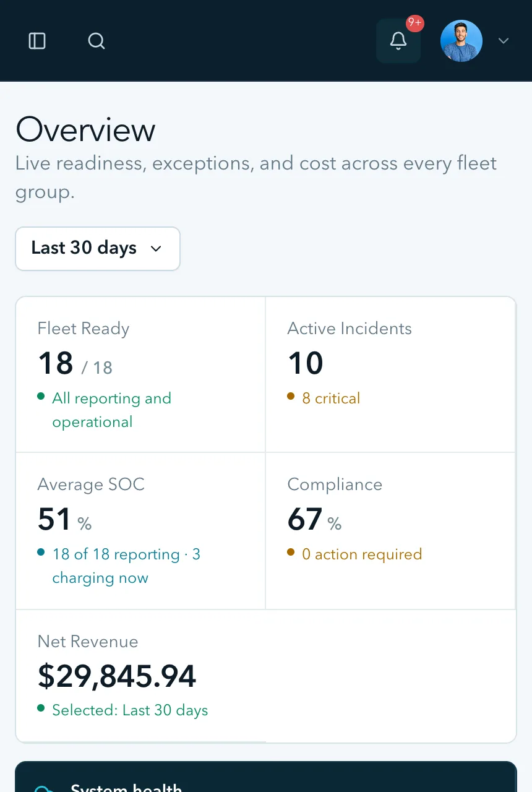The image size is (532, 792).
Task: Select the Active Incidents value 10
Action: pos(306,363)
